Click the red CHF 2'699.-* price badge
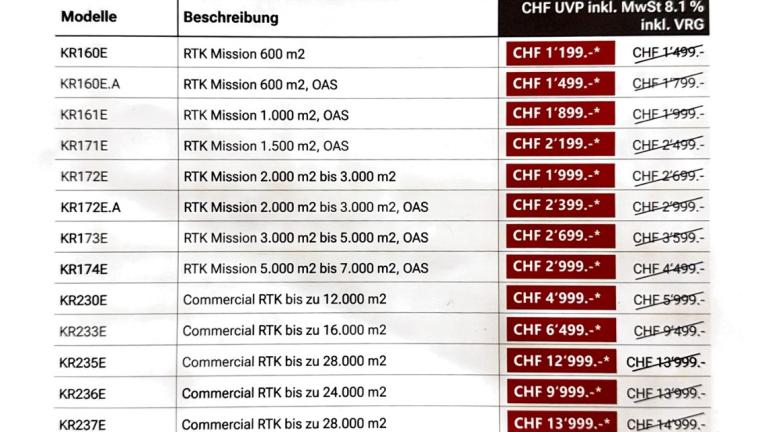Viewport: 768px width, 432px height. pyautogui.click(x=560, y=236)
